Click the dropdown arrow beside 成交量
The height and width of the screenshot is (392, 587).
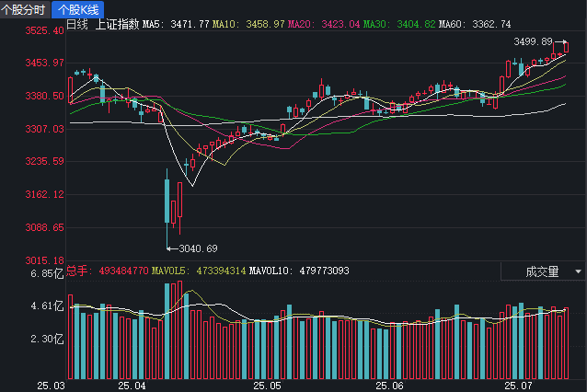578,271
